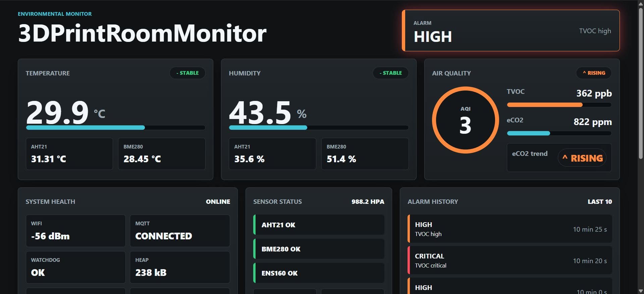The height and width of the screenshot is (294, 644).
Task: Click the LAST 10 label
Action: (x=600, y=201)
